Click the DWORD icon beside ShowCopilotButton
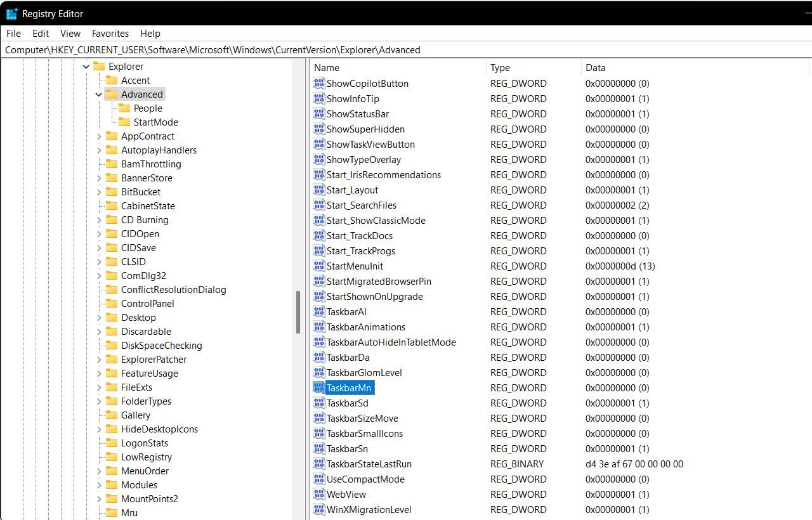The image size is (812, 520). tap(318, 83)
